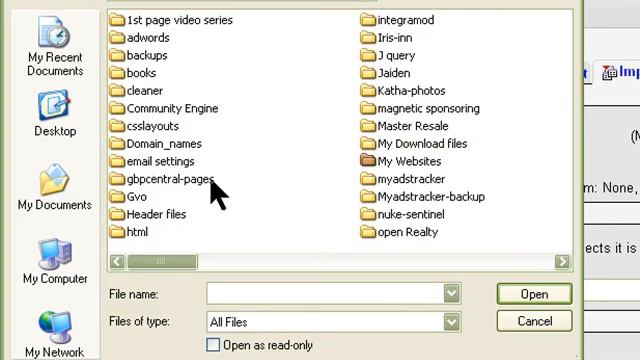Select Myadstracker-backup folder name

pos(431,197)
